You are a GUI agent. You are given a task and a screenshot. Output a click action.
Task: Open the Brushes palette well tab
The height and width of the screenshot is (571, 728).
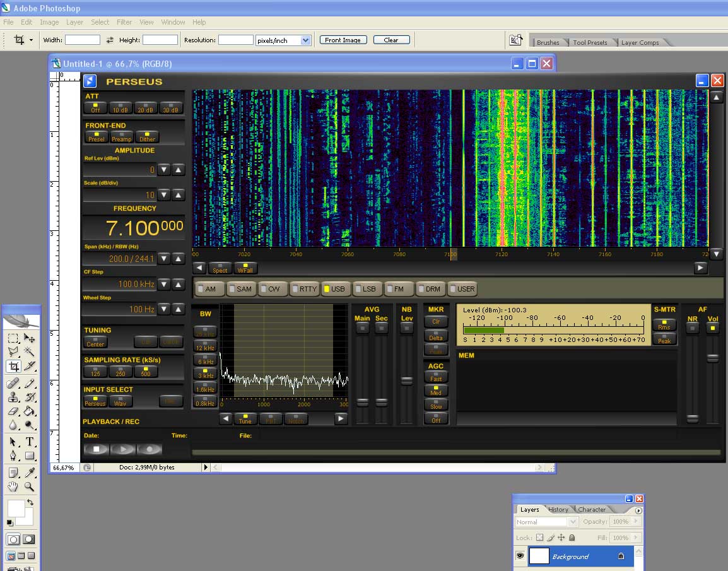(x=548, y=42)
